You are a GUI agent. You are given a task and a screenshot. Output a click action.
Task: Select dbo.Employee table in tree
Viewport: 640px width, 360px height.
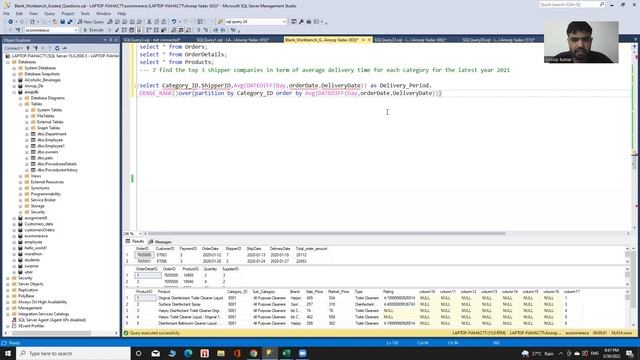click(50, 140)
